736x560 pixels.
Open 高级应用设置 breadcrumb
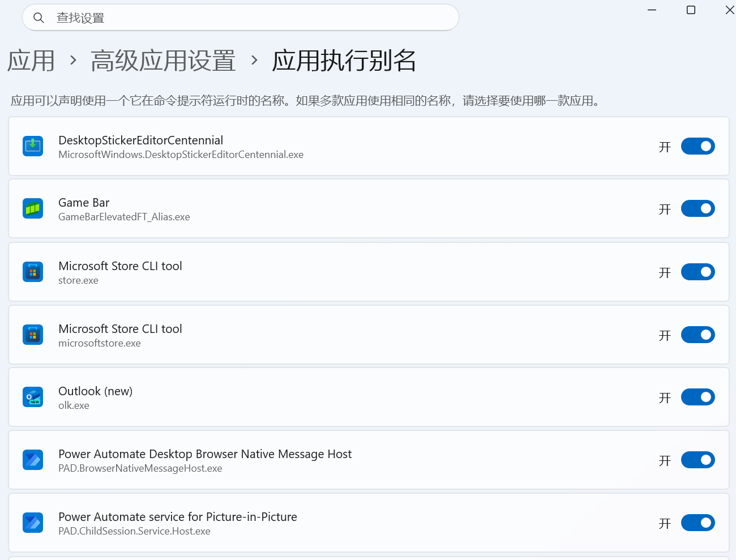163,61
